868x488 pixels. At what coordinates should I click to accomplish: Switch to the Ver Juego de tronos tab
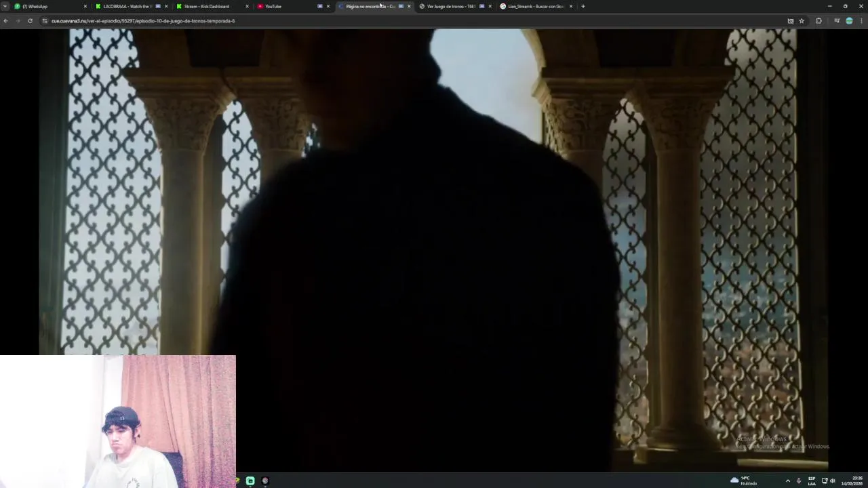[x=455, y=6]
